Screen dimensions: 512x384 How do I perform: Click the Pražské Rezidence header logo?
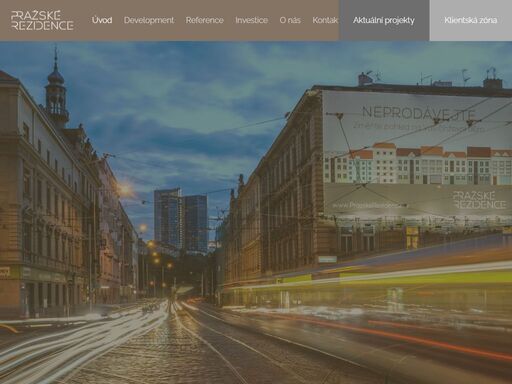tap(42, 20)
